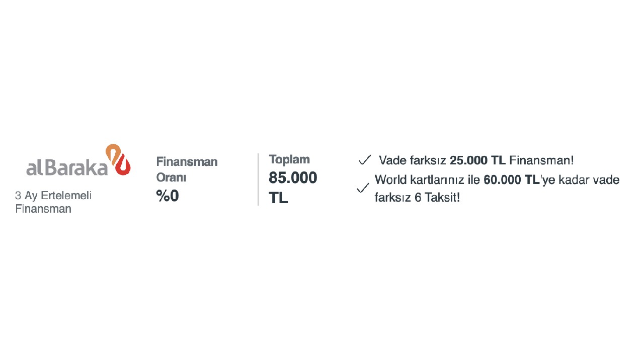The height and width of the screenshot is (362, 644).
Task: Click the Toplam heading
Action: pyautogui.click(x=289, y=159)
